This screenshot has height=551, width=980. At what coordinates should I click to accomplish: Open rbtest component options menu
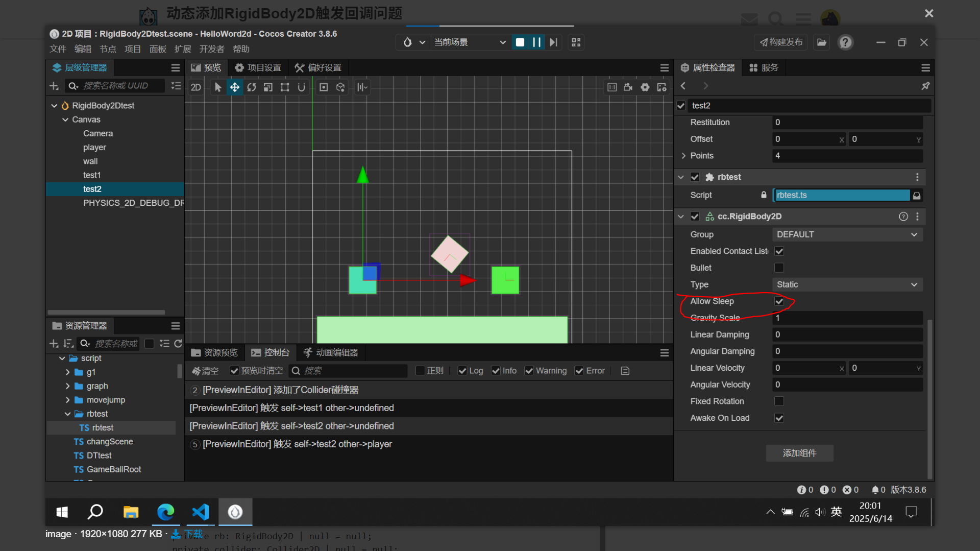[917, 177]
